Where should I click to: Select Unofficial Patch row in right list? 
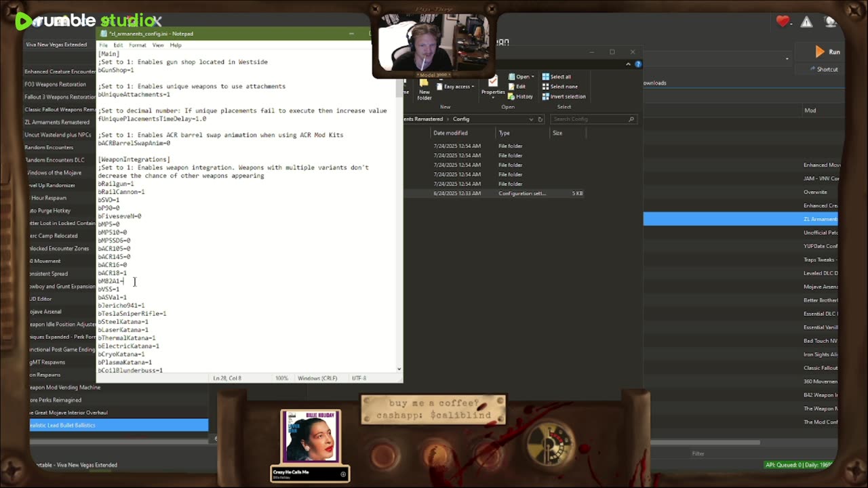[x=820, y=232]
